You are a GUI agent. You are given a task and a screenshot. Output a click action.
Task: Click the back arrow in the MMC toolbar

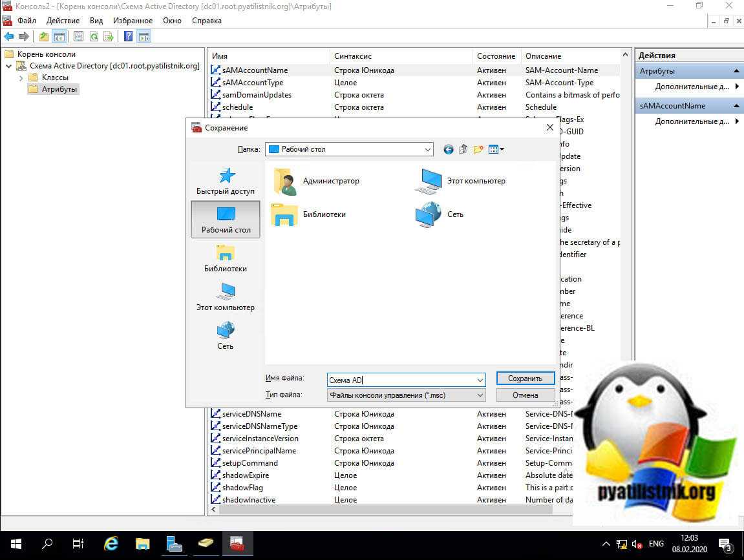[9, 36]
